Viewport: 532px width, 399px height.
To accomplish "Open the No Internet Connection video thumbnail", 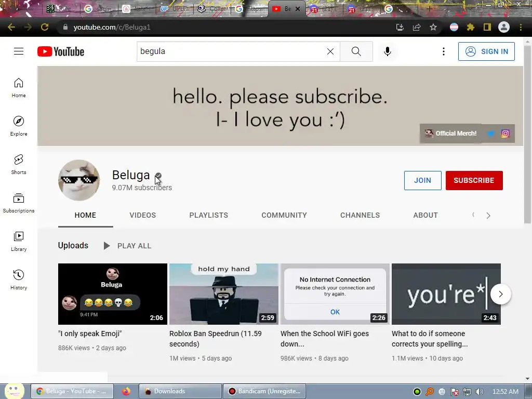I will coord(335,294).
